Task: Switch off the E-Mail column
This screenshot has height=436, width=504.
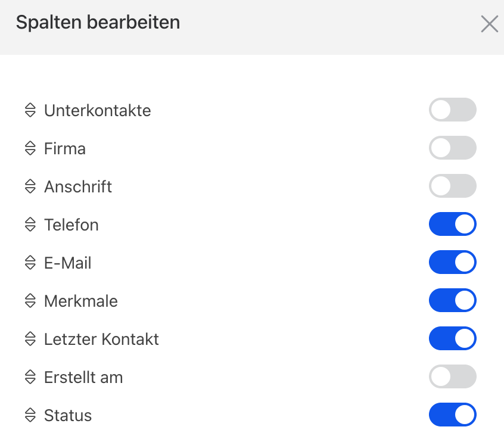Action: click(x=452, y=263)
